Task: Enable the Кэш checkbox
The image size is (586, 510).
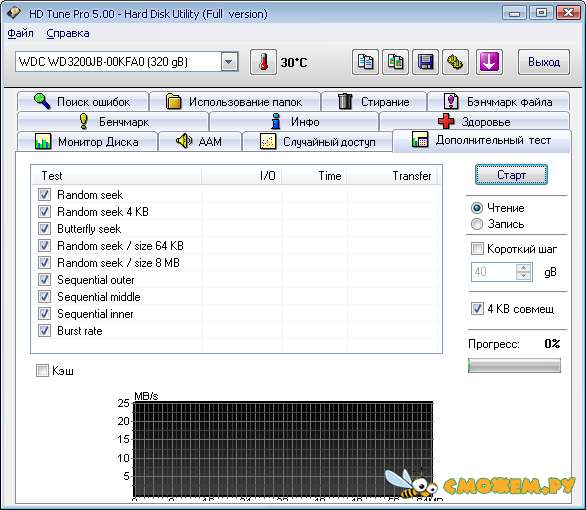Action: click(x=42, y=371)
